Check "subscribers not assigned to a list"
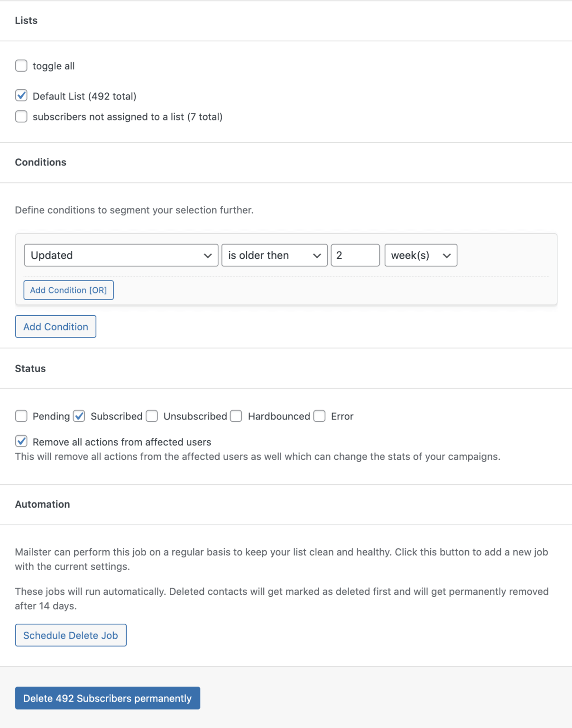Image resolution: width=572 pixels, height=728 pixels. point(21,116)
